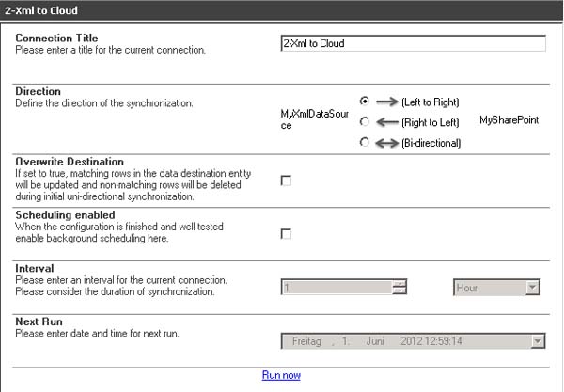Focus the Connection Title text field

[413, 43]
